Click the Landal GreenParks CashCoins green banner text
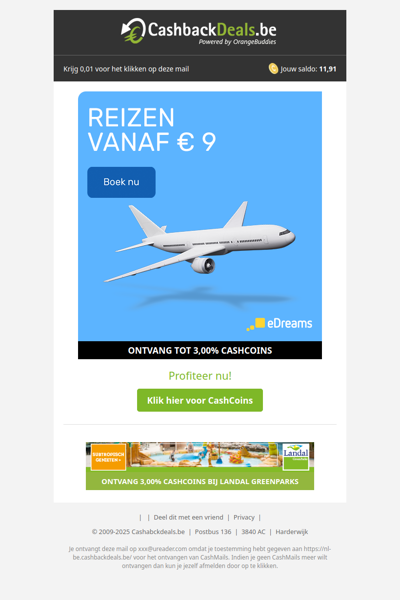 click(x=200, y=481)
